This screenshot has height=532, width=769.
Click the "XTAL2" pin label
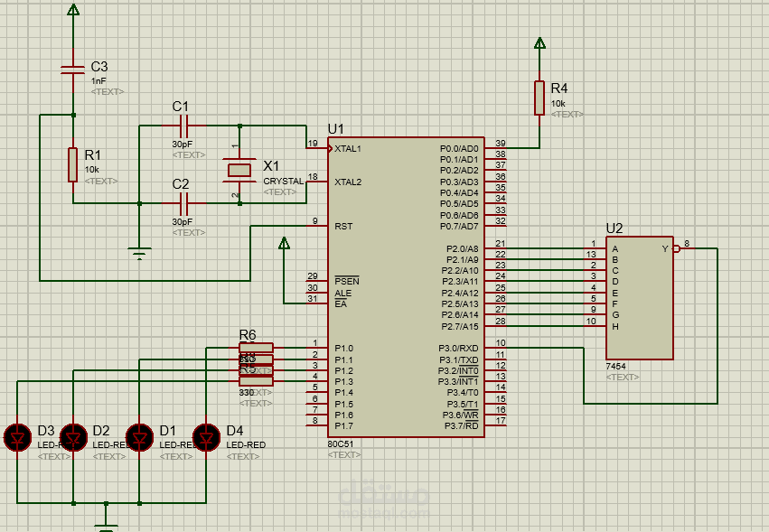coord(348,182)
